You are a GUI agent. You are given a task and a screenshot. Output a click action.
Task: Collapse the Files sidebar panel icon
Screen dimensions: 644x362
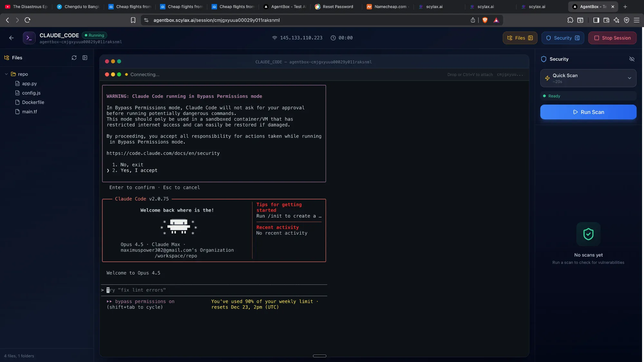pos(85,58)
